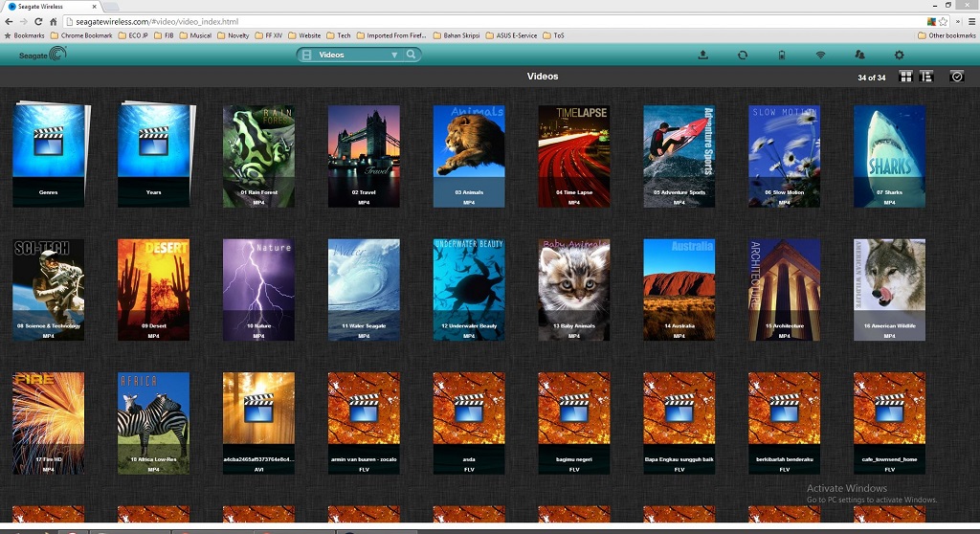Viewport: 980px width, 534px height.
Task: Click the search magnifier icon
Action: (411, 56)
